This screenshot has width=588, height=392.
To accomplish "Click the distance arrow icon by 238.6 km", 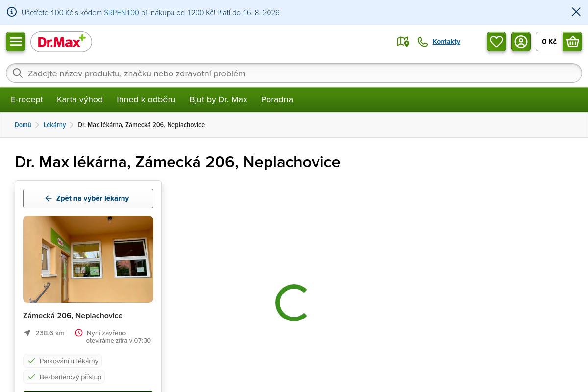I will tap(27, 333).
